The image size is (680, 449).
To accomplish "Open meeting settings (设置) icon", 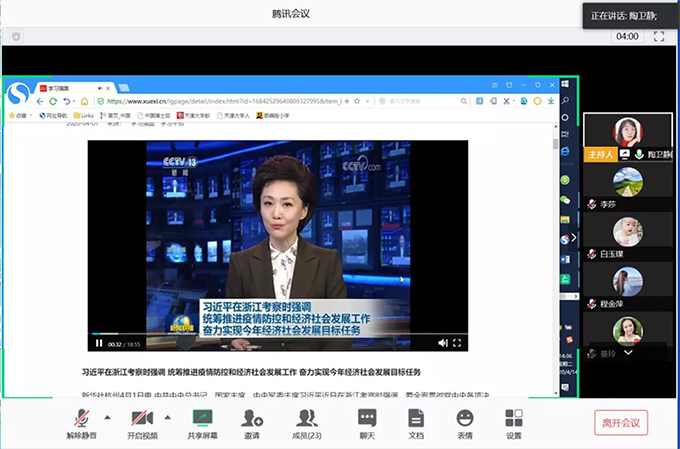I will (514, 419).
